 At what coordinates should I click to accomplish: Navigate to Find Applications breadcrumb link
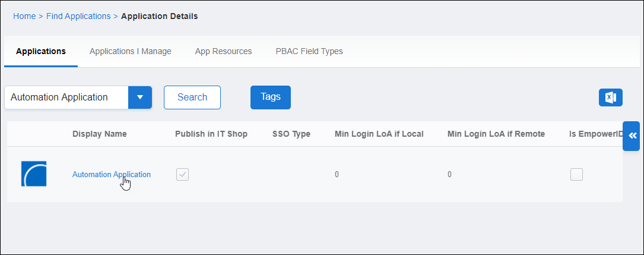[78, 16]
